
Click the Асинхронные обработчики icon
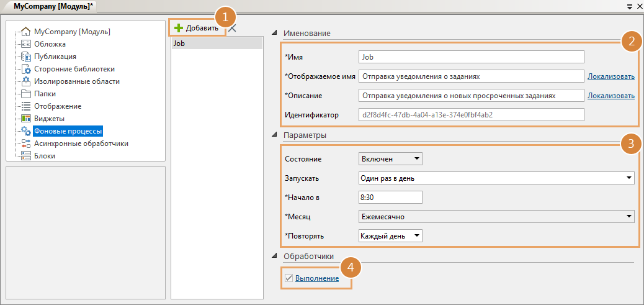pyautogui.click(x=26, y=143)
